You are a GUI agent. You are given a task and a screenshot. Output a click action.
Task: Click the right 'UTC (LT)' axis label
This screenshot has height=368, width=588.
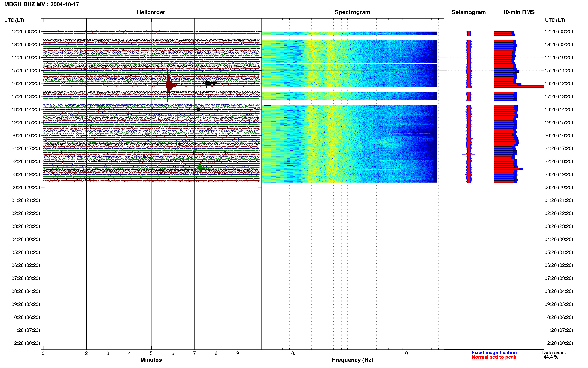555,20
